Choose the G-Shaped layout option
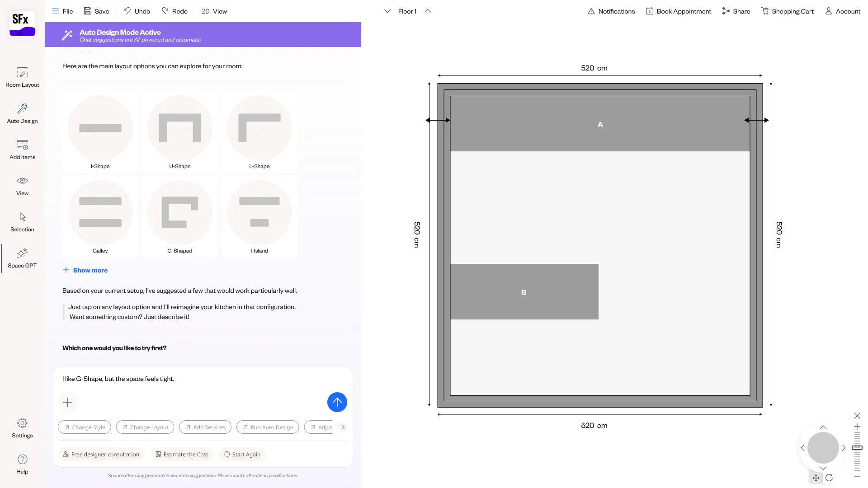This screenshot has height=488, width=868. click(x=180, y=216)
